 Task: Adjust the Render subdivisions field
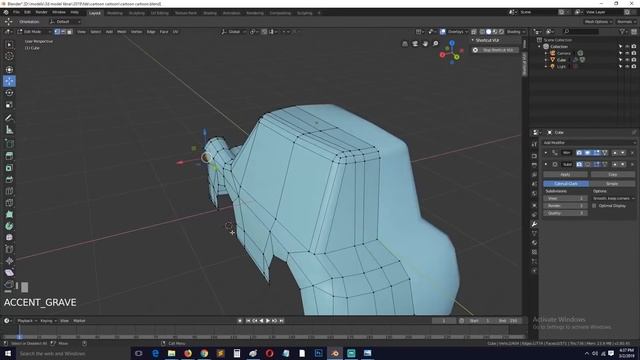point(565,206)
